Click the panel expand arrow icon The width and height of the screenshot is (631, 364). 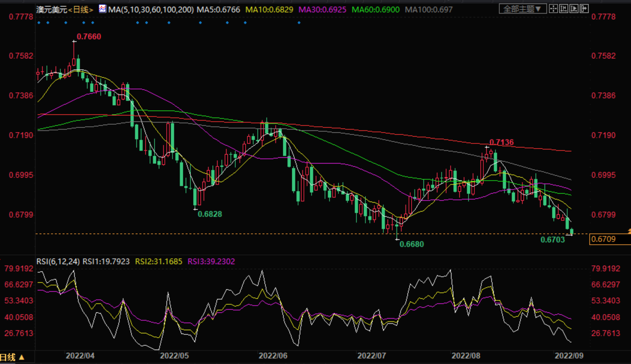point(584,9)
